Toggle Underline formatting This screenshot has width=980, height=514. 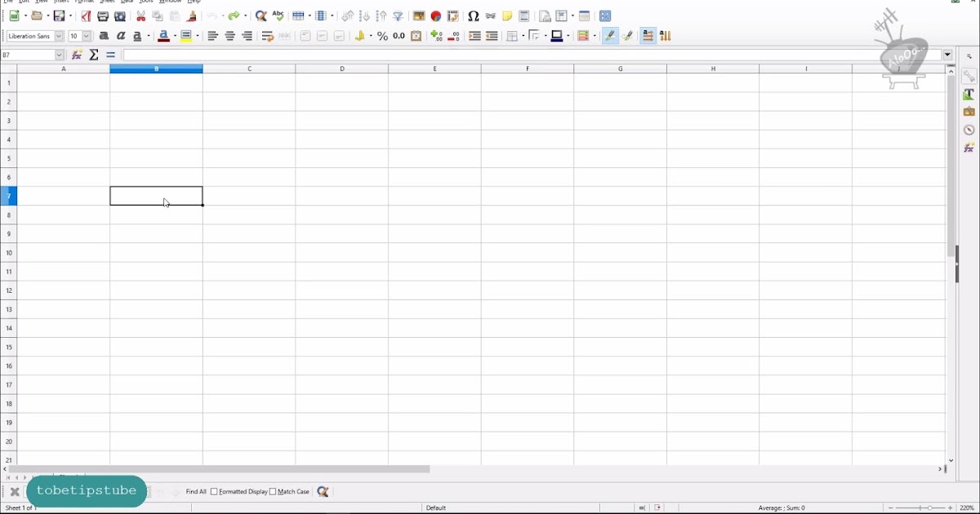click(x=138, y=36)
